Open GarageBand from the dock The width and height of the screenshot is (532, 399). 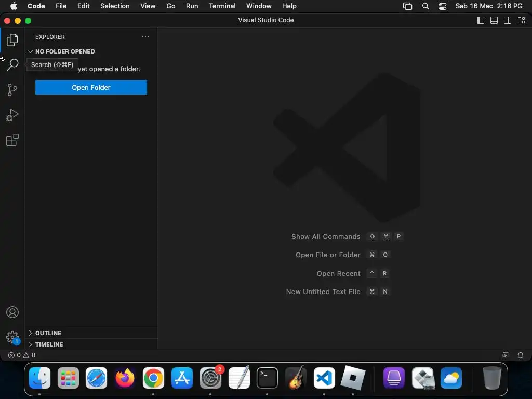point(296,378)
